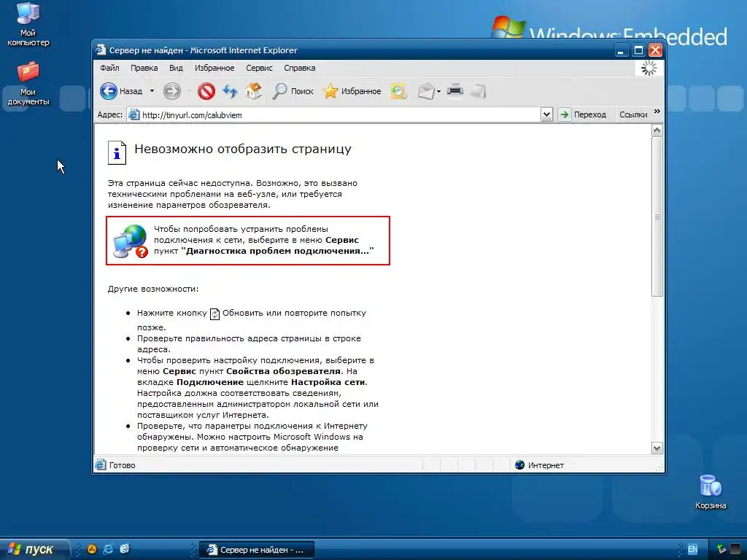Go to the Home page icon
Screen dimensions: 747x560
coord(253,91)
